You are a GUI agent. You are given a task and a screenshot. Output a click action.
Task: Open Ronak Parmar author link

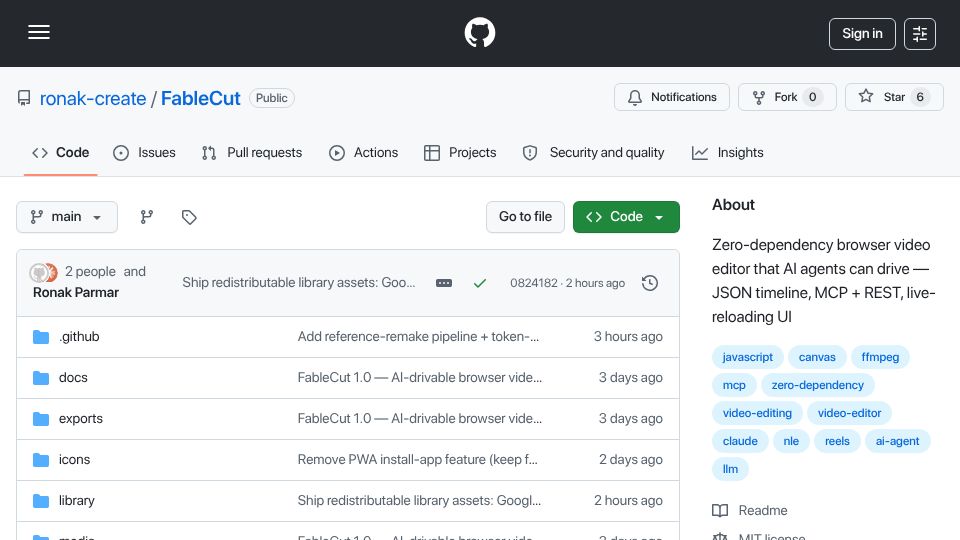(76, 293)
